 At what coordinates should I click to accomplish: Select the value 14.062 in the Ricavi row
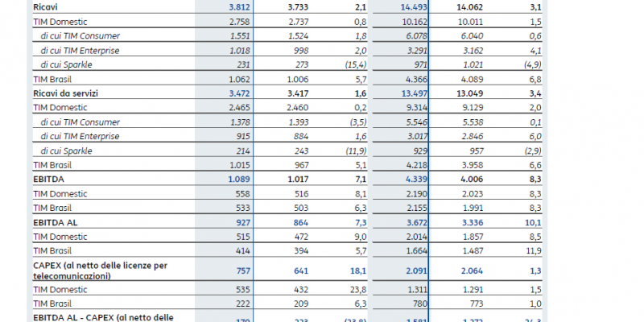click(470, 7)
